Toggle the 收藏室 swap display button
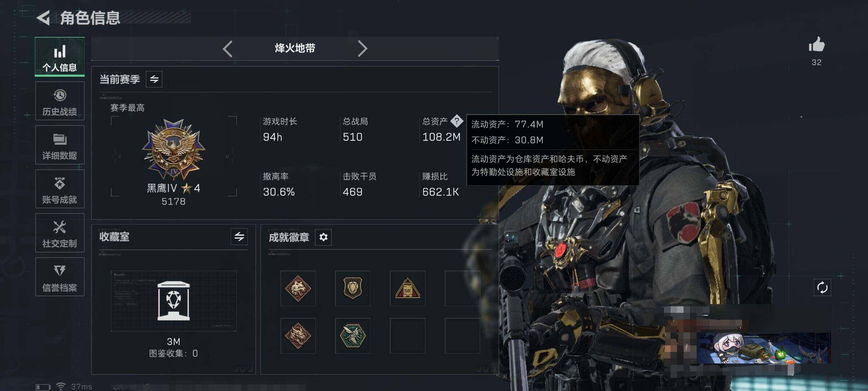 point(239,237)
